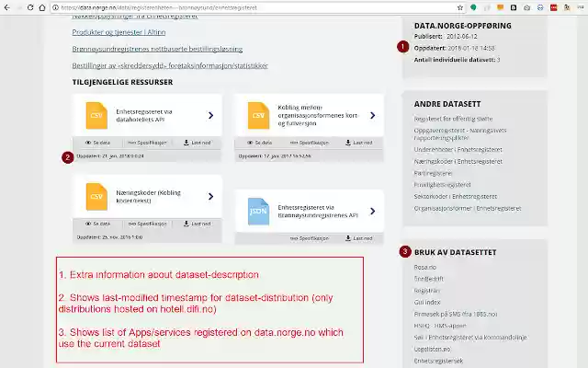Click the CSV icon for Enhetsregisteret via datahotellets API
Viewport: 588px width, 368px height.
(x=96, y=115)
